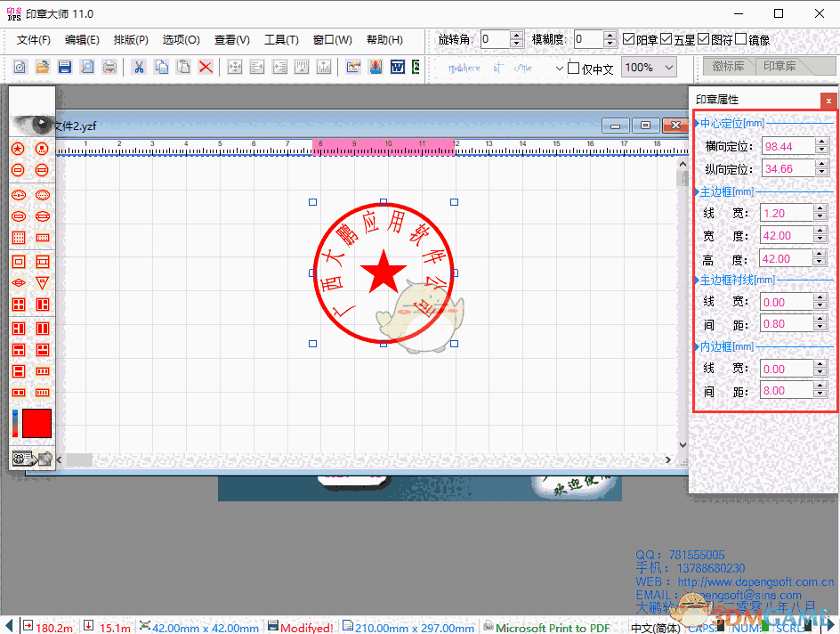
Task: Open file with the folder icon
Action: tap(42, 67)
